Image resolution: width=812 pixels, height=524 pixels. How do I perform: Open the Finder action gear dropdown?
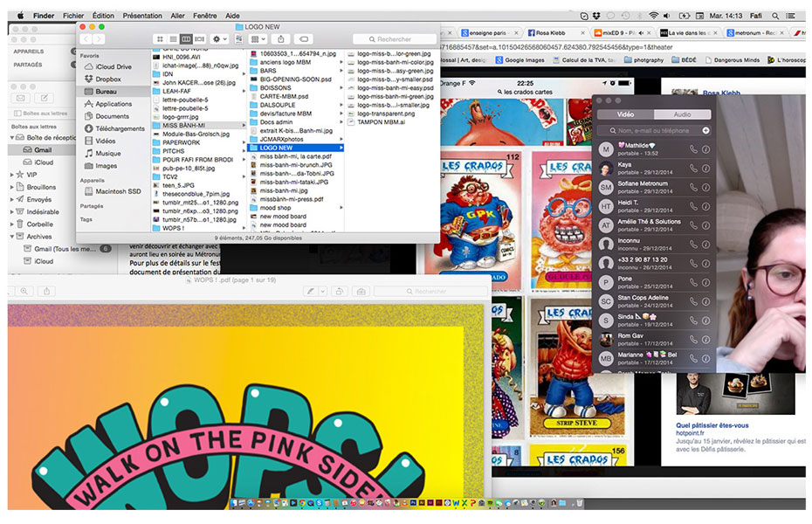(220, 38)
